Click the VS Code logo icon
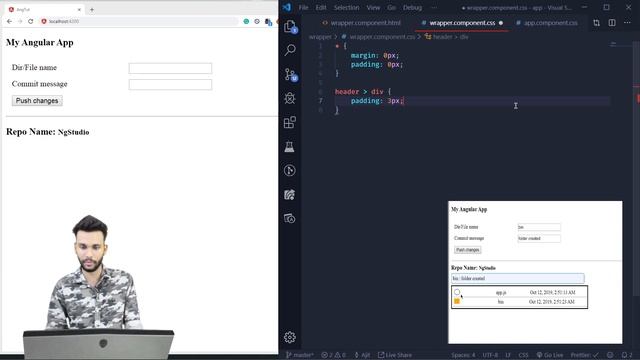Screen dimensions: 640x360 pos(287,7)
